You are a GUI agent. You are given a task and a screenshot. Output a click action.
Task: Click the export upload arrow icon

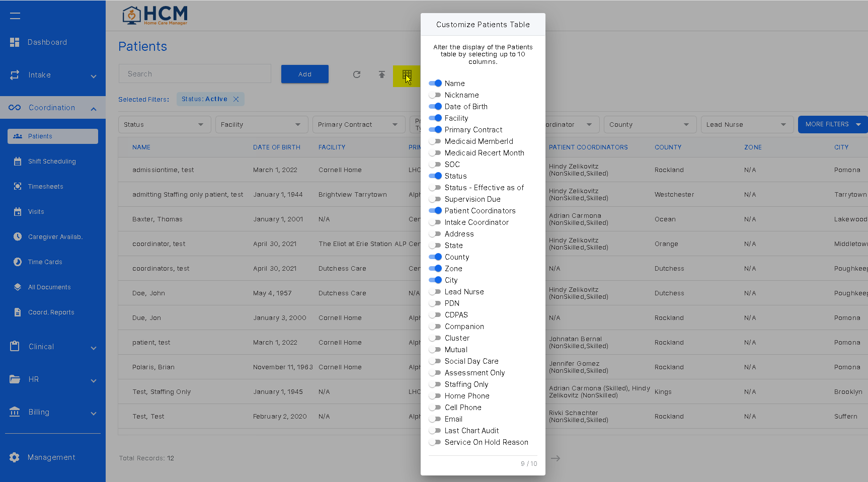(x=382, y=74)
